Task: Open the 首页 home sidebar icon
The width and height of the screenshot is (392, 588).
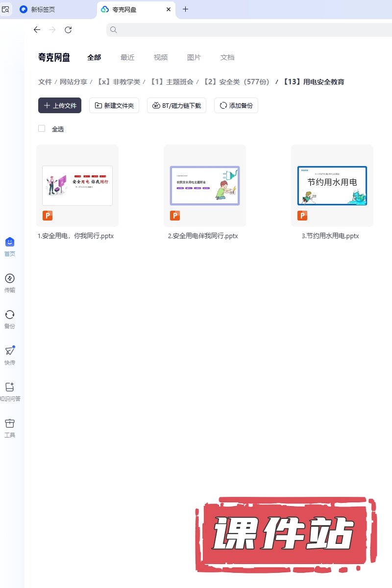Action: point(10,242)
